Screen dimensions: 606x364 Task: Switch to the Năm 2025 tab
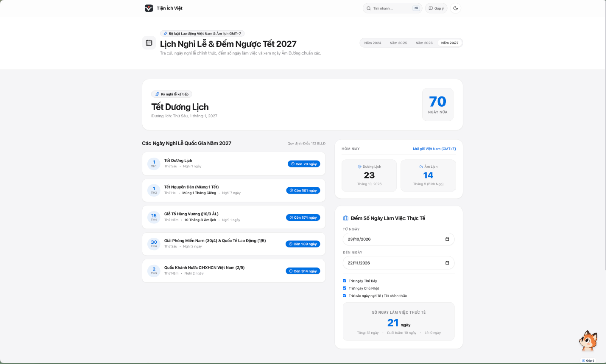coord(398,43)
